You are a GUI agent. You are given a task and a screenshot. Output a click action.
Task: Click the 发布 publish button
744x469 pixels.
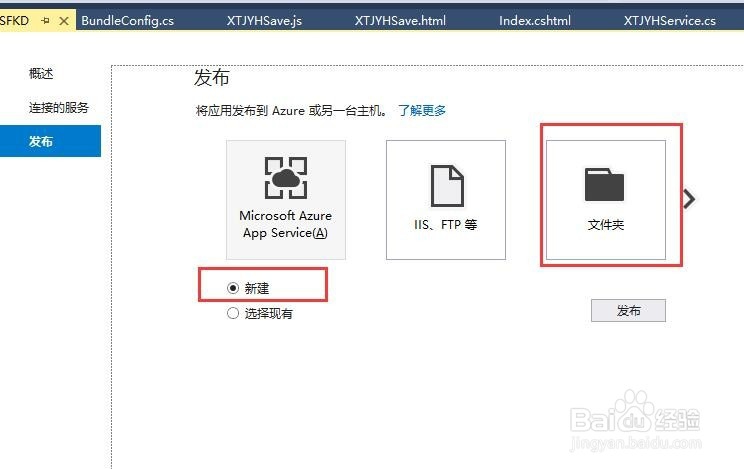[x=628, y=310]
